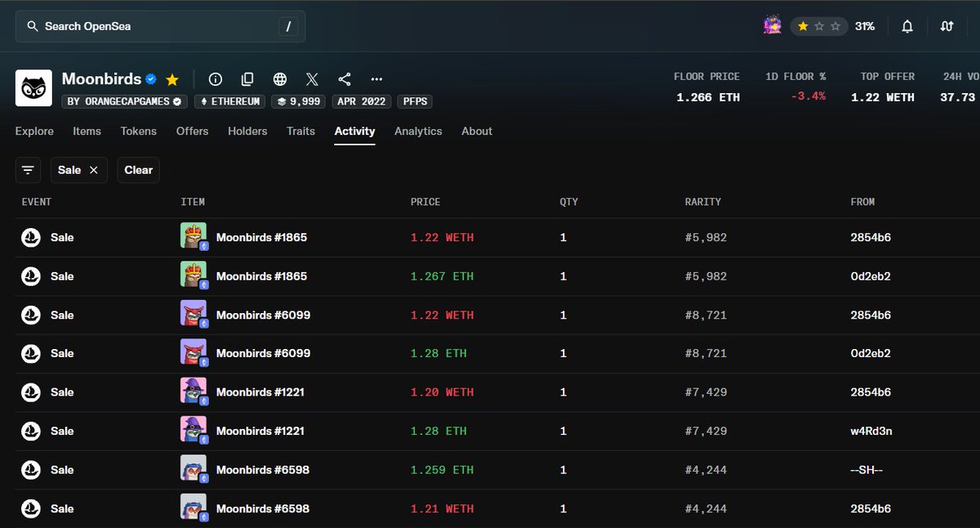980x528 pixels.
Task: Open seller 2854b6 in Moonbirds #6598 row
Action: (871, 508)
